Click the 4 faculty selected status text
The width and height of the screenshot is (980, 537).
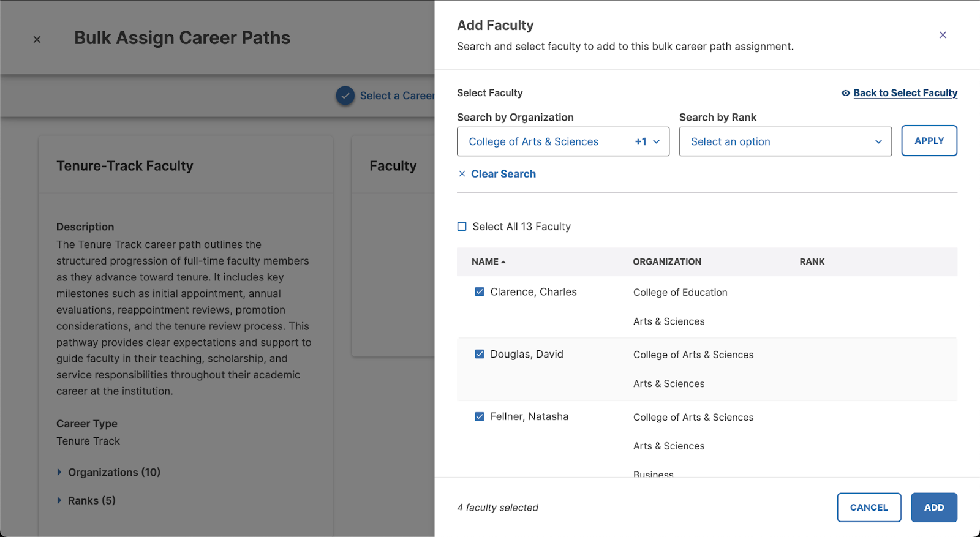coord(497,508)
